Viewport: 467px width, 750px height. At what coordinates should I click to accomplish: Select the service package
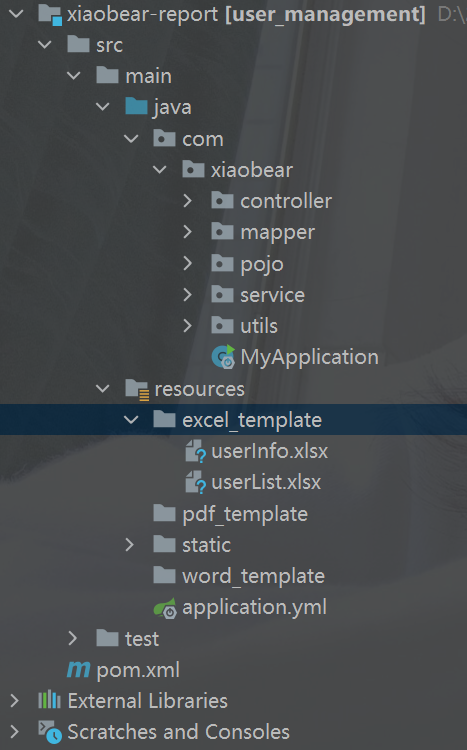click(x=272, y=295)
